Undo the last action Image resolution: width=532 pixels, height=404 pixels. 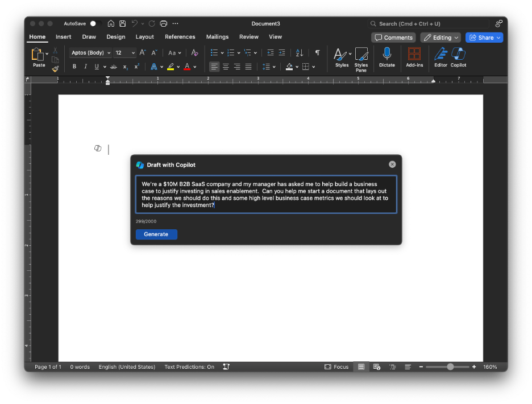coord(135,23)
